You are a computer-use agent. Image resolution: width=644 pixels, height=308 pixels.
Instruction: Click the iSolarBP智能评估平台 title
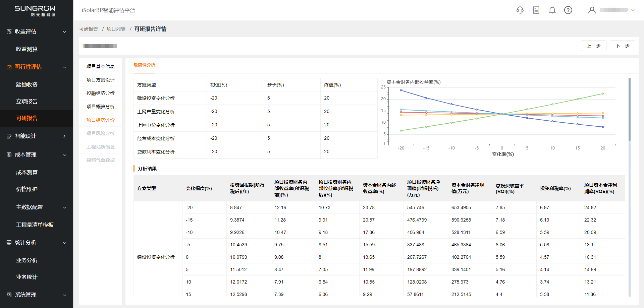(x=108, y=10)
